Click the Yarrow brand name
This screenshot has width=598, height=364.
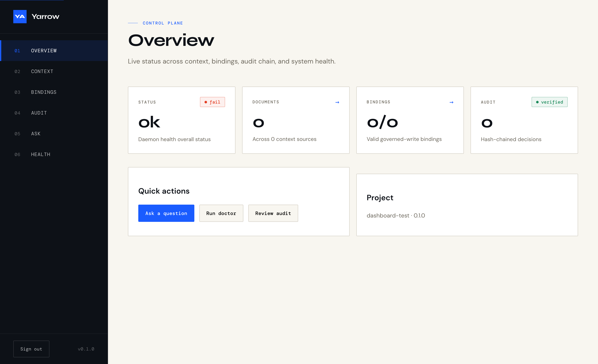click(45, 16)
